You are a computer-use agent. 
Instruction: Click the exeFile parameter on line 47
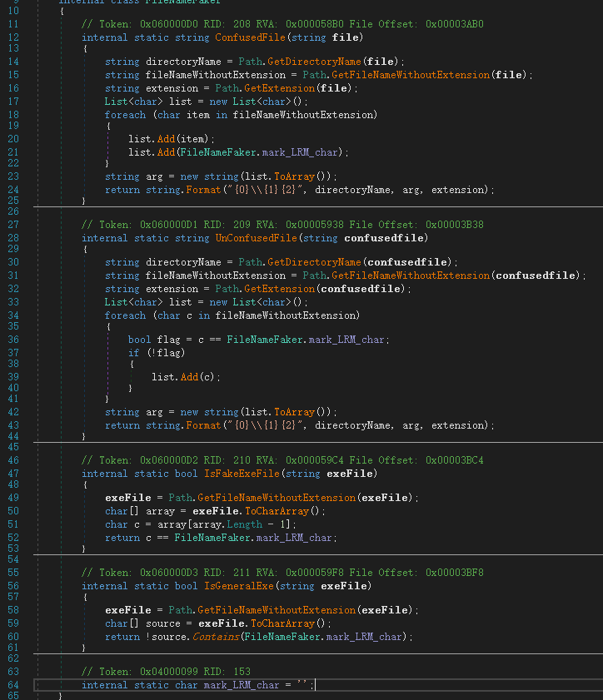tap(350, 474)
